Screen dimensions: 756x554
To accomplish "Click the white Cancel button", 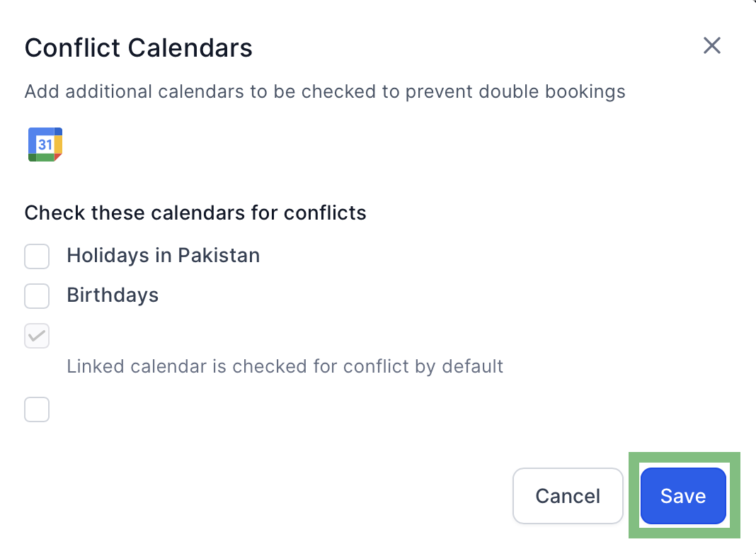I will (x=568, y=496).
